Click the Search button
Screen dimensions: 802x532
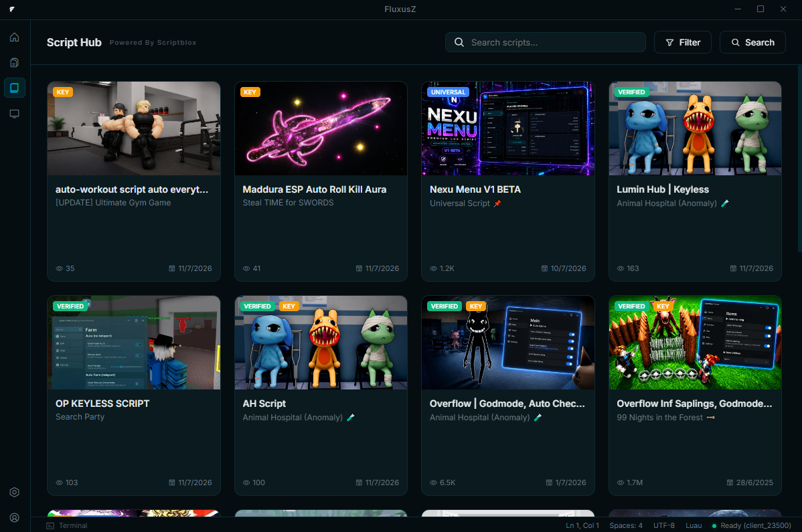pos(752,42)
